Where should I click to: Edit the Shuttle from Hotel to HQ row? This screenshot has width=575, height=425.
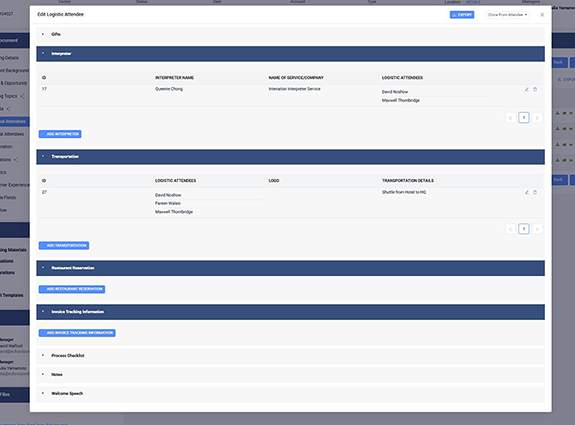coord(527,193)
